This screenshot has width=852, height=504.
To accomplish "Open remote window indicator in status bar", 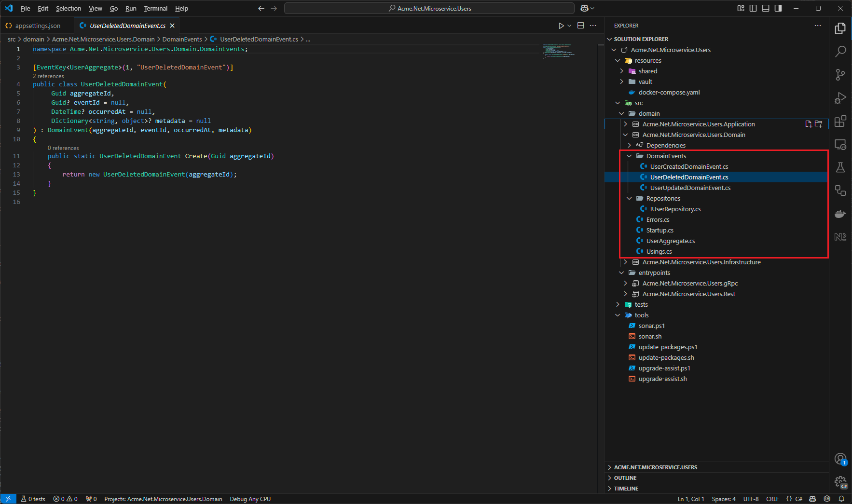I will coord(8,499).
